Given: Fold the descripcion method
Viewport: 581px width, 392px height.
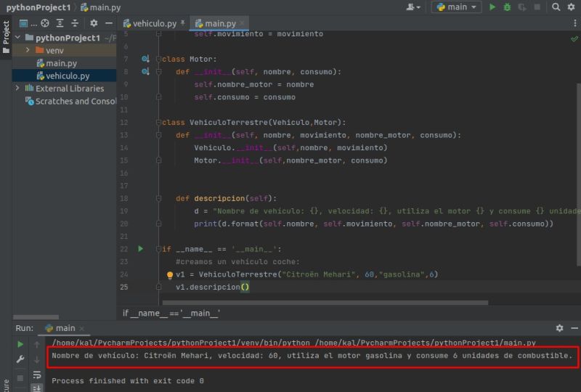Looking at the screenshot, I should (x=158, y=198).
